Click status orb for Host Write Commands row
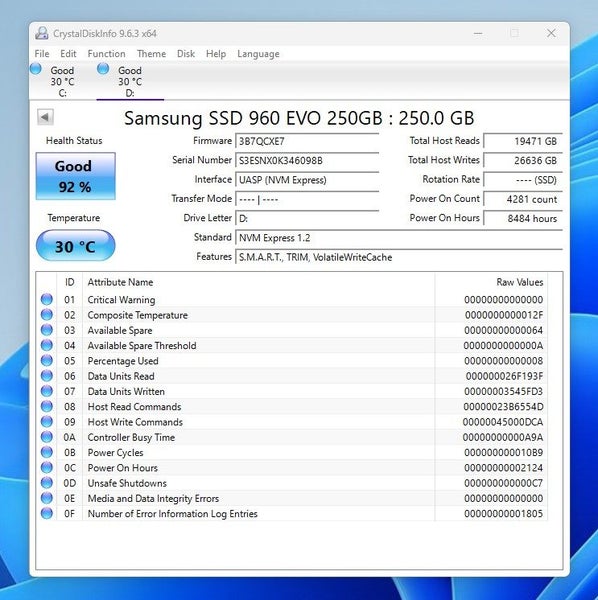This screenshot has width=598, height=600. (47, 422)
